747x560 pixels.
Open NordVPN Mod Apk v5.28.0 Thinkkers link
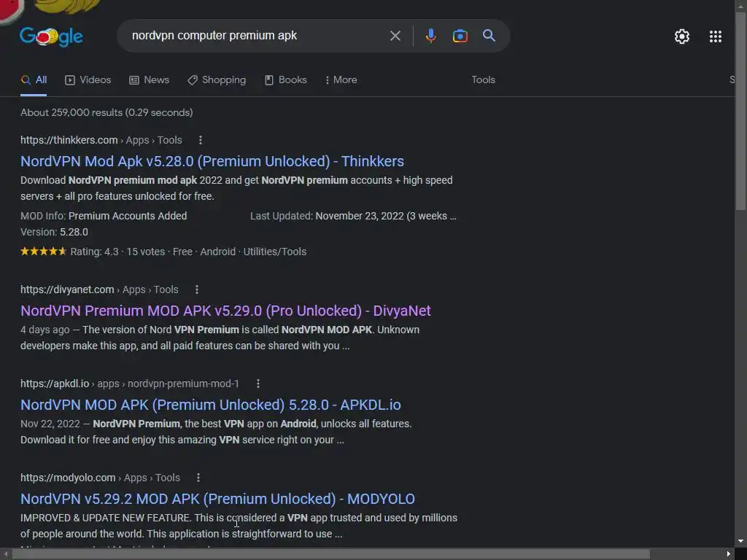pyautogui.click(x=212, y=161)
